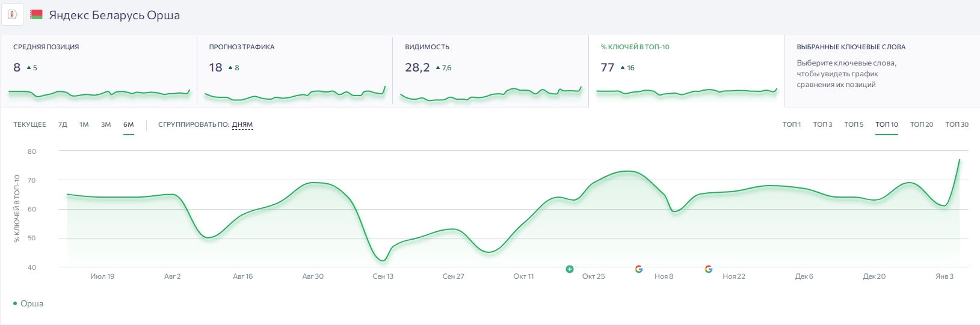This screenshot has width=980, height=325.
Task: Switch to ТОП 10 filter
Action: click(887, 124)
